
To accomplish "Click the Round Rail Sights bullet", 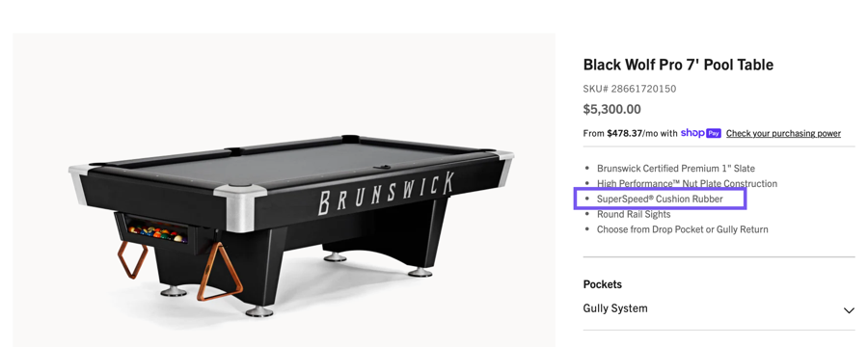I will point(634,214).
